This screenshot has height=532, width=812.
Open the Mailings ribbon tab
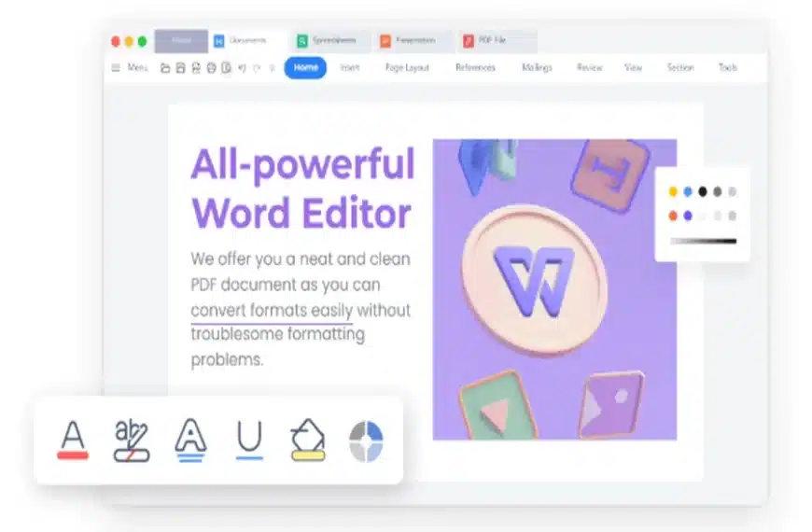pos(537,68)
